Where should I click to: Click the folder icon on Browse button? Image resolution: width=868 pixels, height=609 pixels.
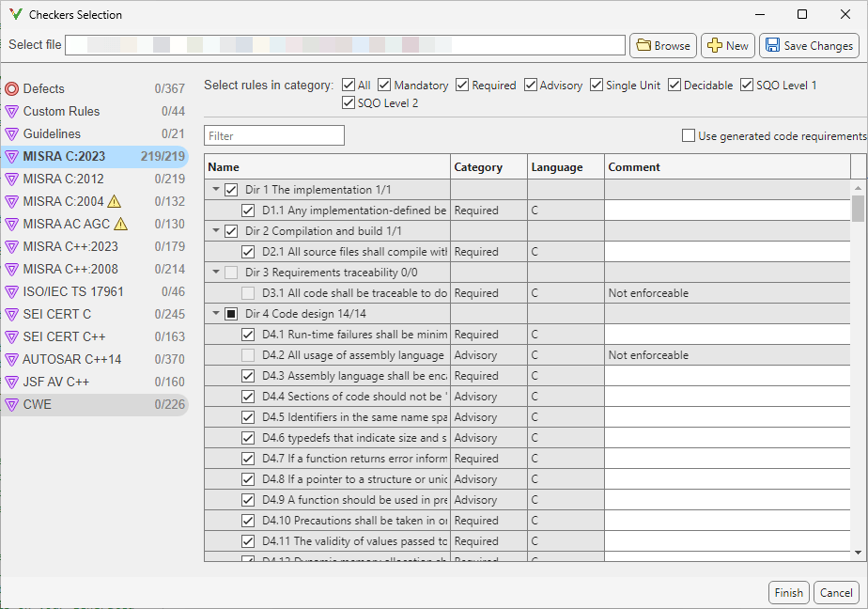(643, 45)
